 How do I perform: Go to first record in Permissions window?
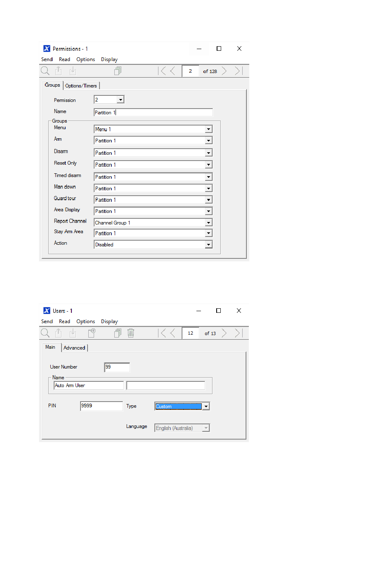point(162,71)
